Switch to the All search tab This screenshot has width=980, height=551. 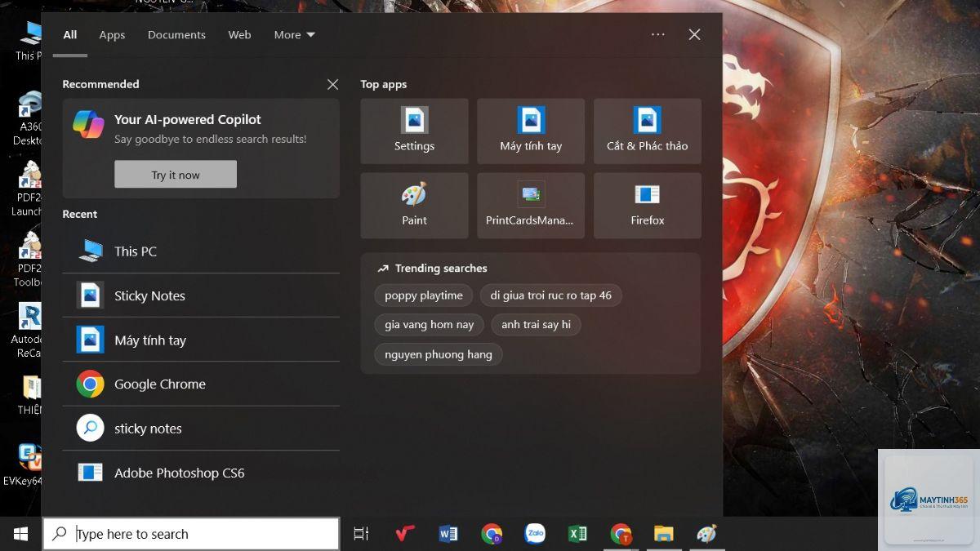[x=70, y=34]
